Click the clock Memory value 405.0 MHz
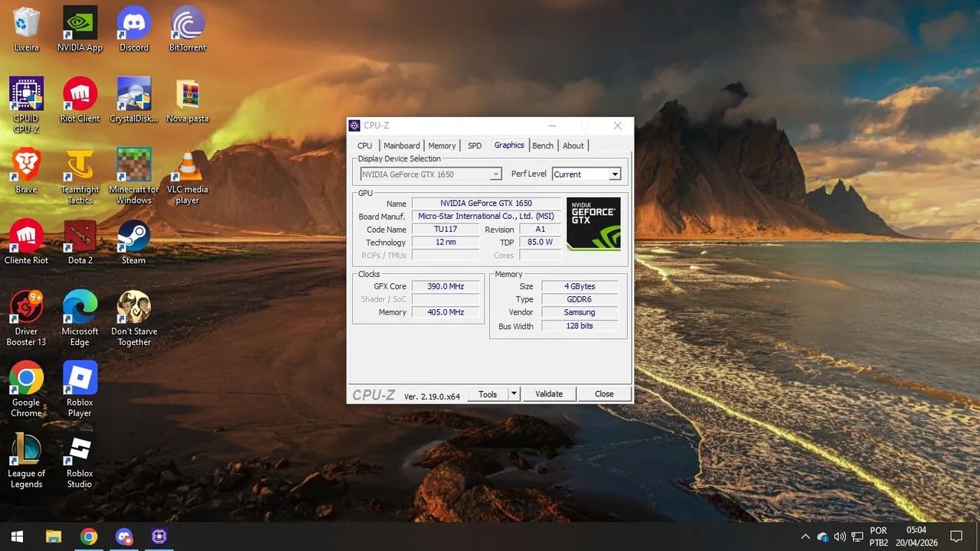The width and height of the screenshot is (980, 551). point(446,312)
